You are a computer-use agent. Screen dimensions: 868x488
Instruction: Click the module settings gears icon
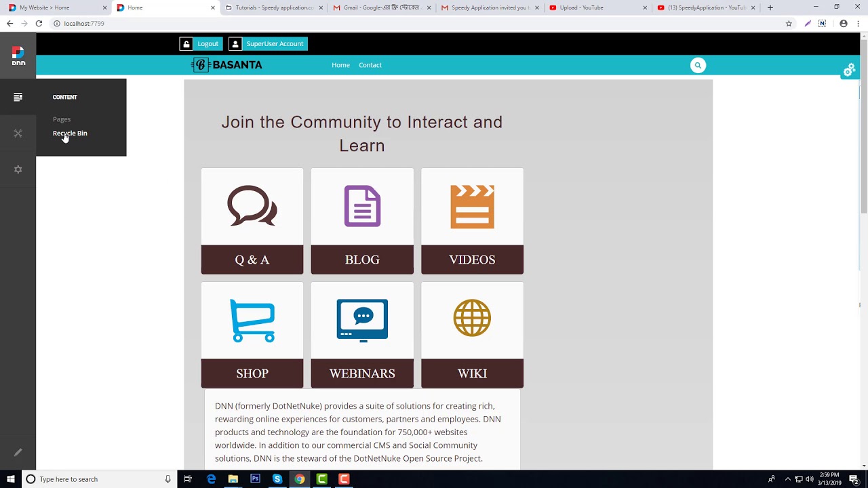tap(849, 70)
